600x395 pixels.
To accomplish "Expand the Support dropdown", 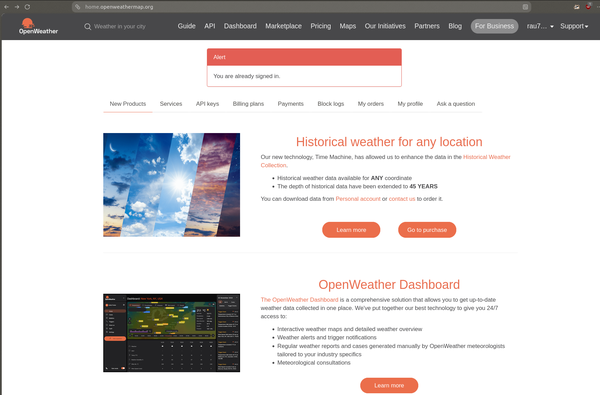I will (x=574, y=26).
